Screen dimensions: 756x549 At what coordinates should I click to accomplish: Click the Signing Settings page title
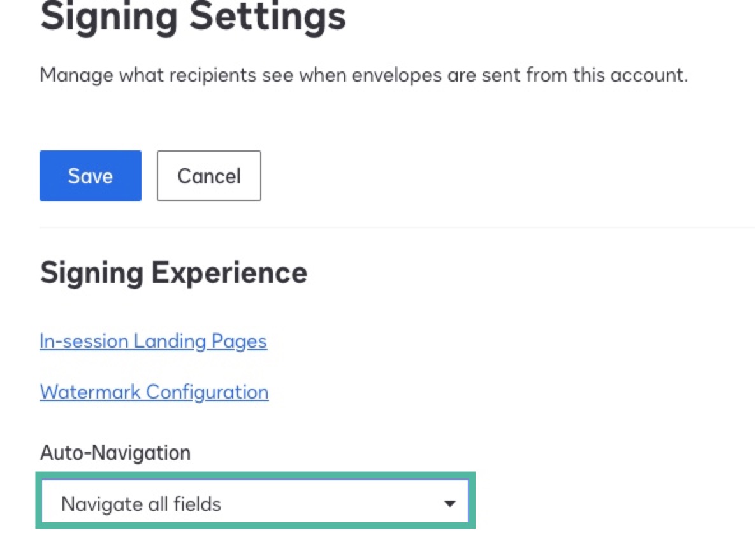point(192,17)
